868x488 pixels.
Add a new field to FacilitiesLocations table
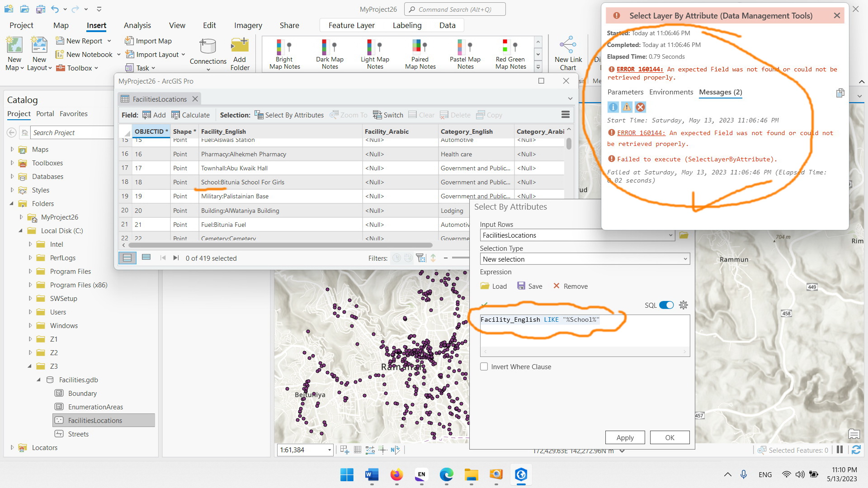click(154, 115)
